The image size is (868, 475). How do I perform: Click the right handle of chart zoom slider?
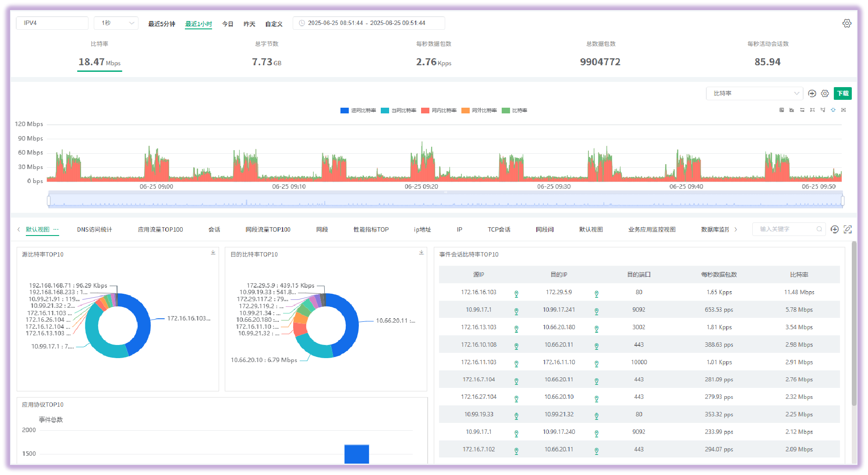pyautogui.click(x=843, y=201)
